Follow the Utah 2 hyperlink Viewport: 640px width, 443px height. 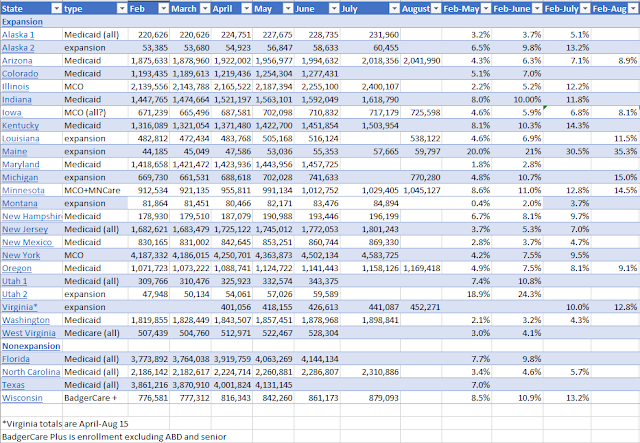coord(15,294)
